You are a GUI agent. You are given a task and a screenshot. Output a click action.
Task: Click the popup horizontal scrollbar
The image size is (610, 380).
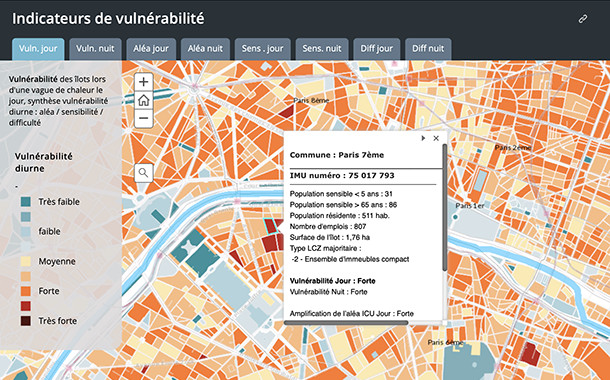(346, 323)
